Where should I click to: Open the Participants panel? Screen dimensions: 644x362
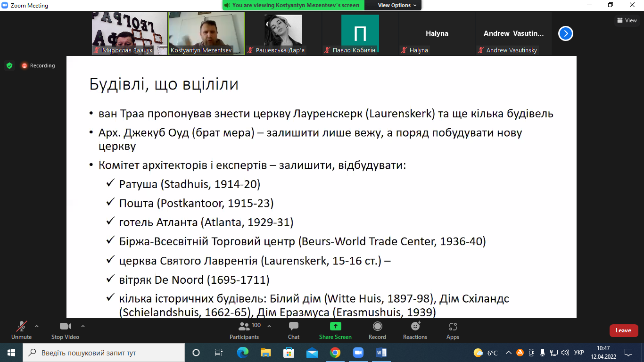pyautogui.click(x=244, y=330)
